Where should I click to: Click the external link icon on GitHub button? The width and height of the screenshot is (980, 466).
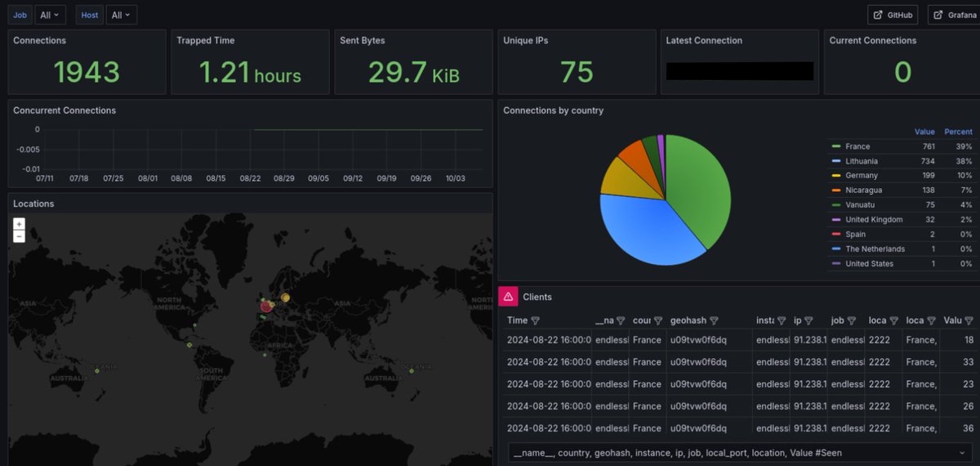point(878,15)
